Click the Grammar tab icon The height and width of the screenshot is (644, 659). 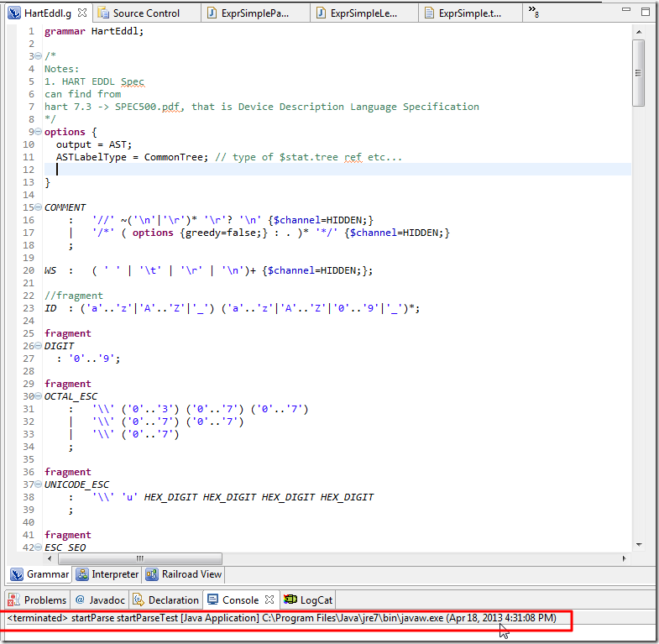[17, 574]
